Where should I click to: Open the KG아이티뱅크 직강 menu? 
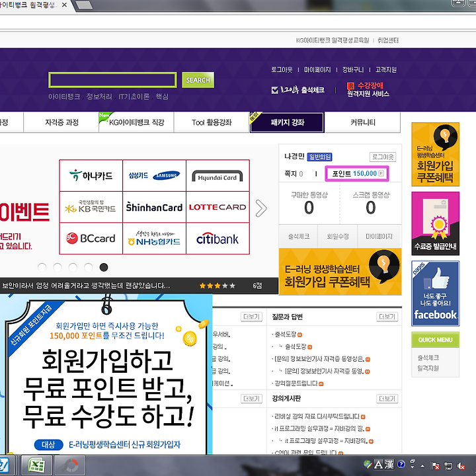pyautogui.click(x=136, y=122)
